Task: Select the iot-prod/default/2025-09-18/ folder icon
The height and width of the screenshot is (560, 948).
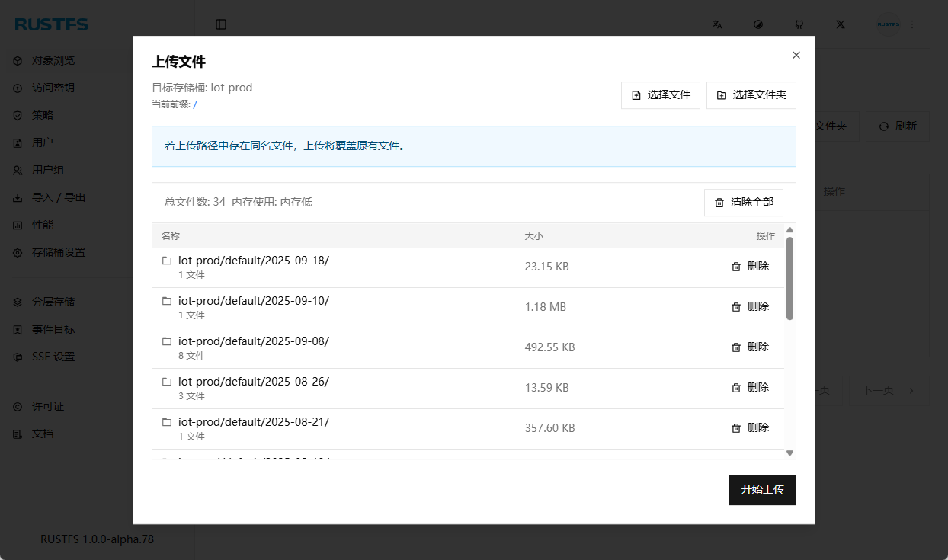Action: (167, 261)
